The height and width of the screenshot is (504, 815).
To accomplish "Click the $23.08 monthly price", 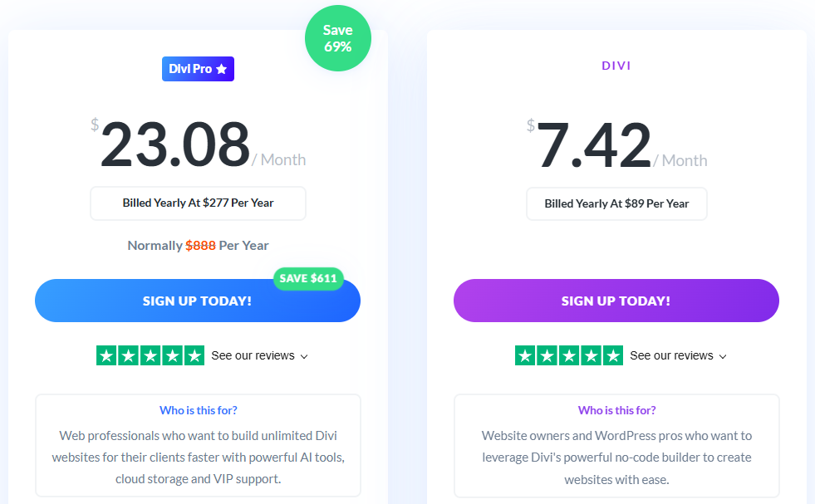I will [175, 145].
